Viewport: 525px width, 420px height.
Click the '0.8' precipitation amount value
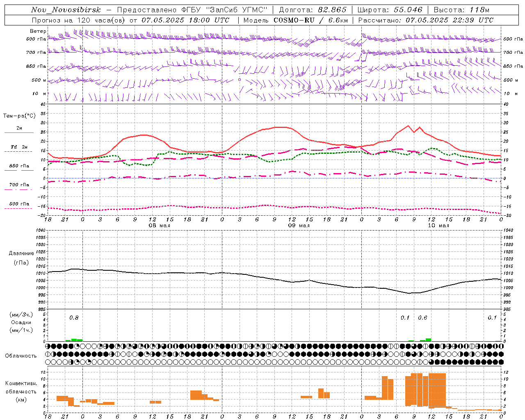(x=74, y=318)
